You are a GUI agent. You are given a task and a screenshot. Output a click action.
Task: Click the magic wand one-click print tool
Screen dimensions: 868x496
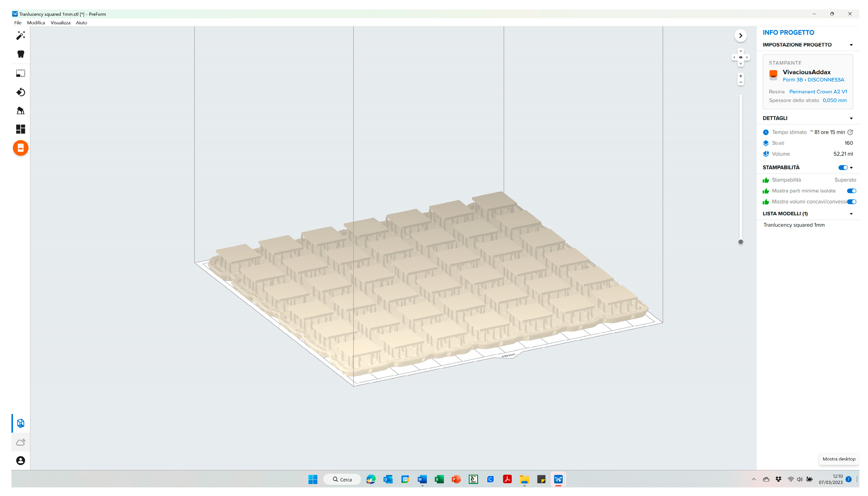tap(21, 35)
